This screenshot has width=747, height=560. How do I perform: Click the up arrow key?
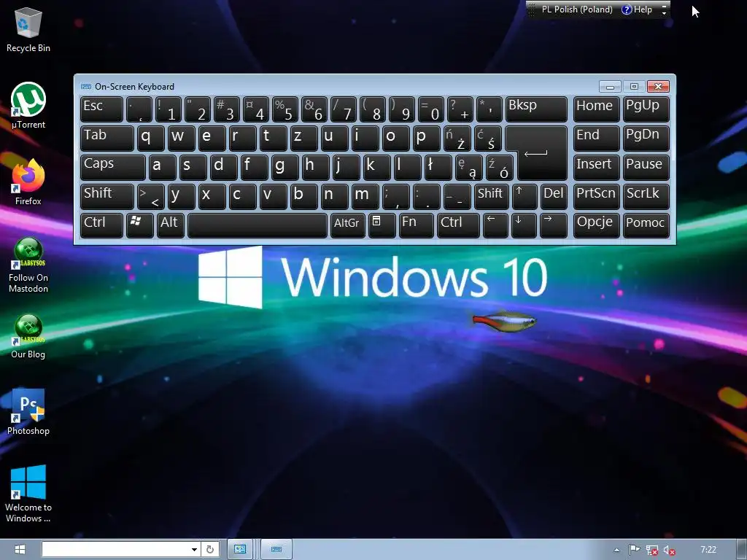point(524,197)
